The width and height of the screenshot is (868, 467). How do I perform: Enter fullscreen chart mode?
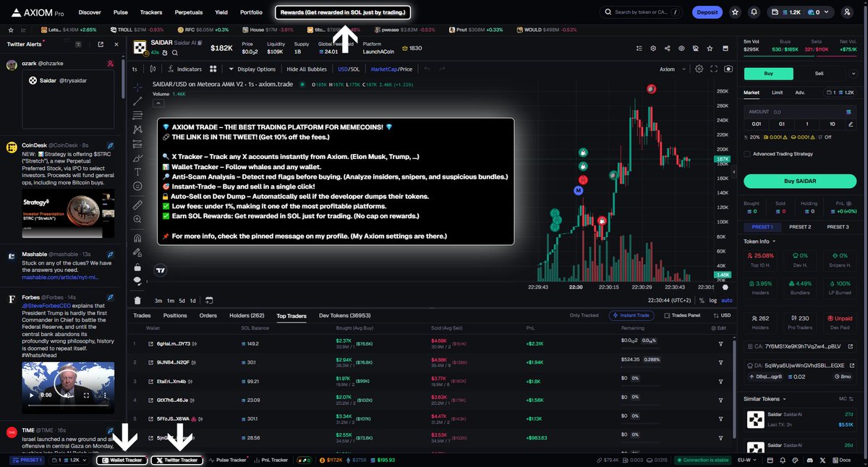(713, 69)
